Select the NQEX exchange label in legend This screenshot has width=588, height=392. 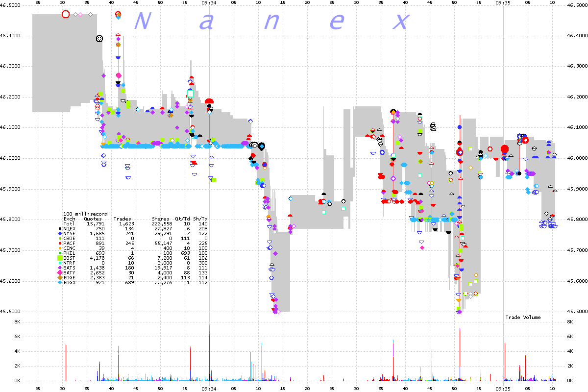point(70,228)
